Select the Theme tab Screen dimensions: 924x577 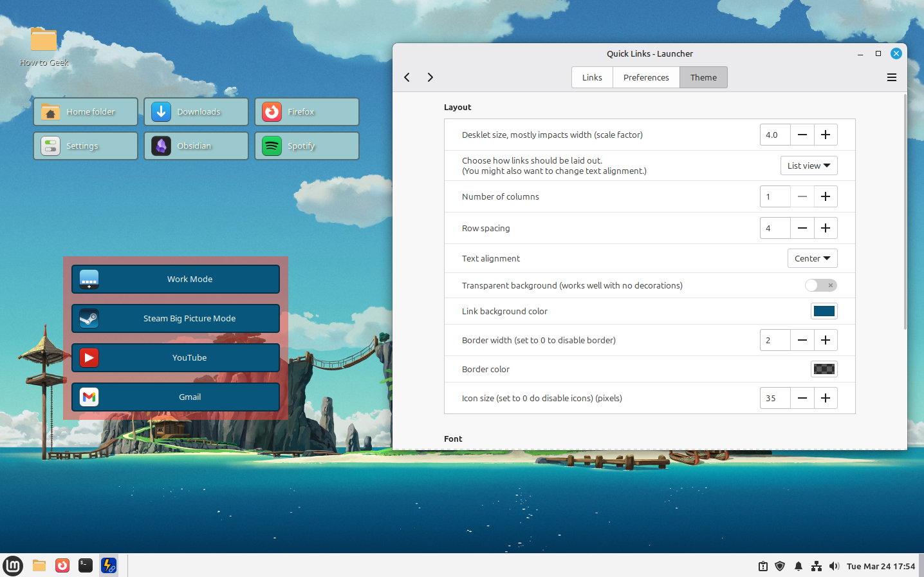(703, 77)
